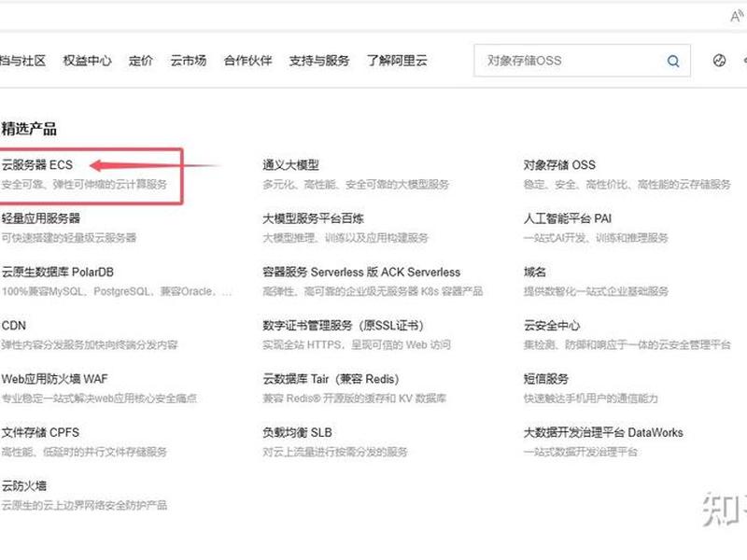Open 云服务器 ECS product link
747x560 pixels.
point(37,165)
